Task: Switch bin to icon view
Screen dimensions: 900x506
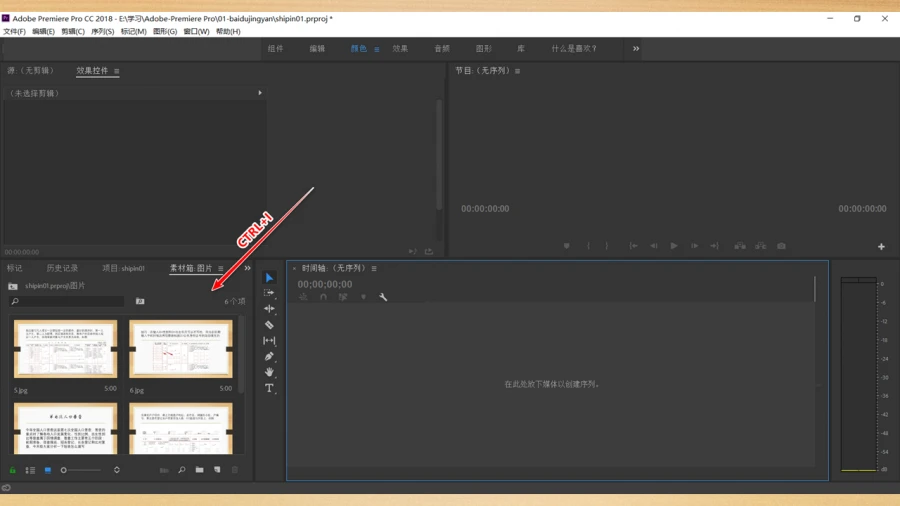Action: [x=48, y=470]
